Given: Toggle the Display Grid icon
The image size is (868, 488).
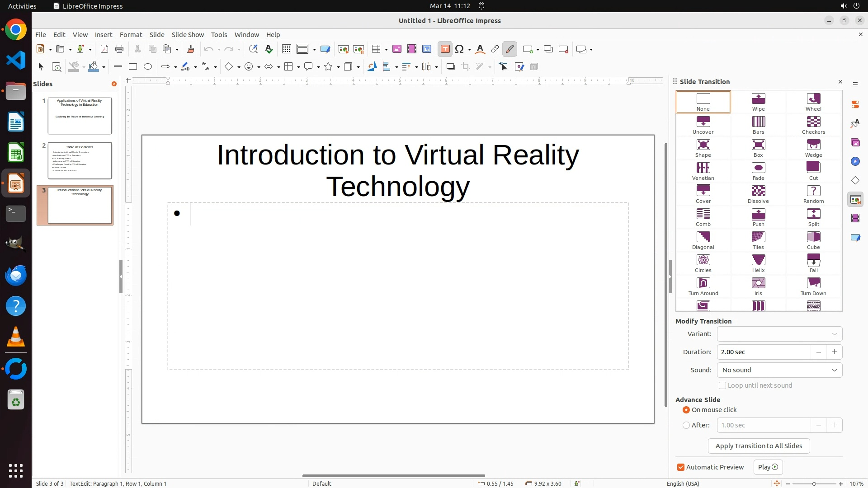Looking at the screenshot, I should pyautogui.click(x=286, y=49).
